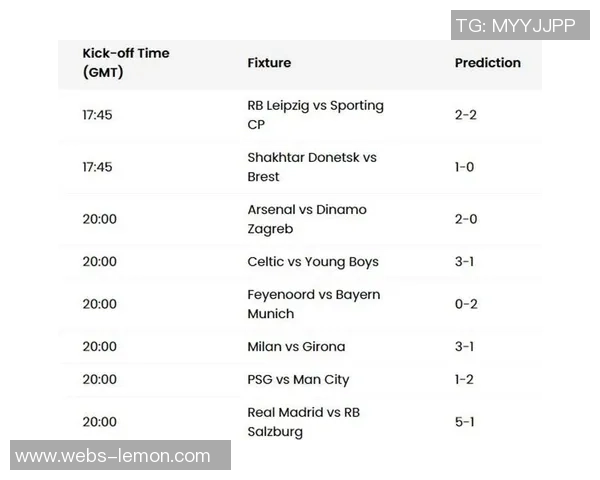Open the Feyenoord vs Bayern Munich fixture
Image resolution: width=600 pixels, height=480 pixels.
[x=313, y=304]
